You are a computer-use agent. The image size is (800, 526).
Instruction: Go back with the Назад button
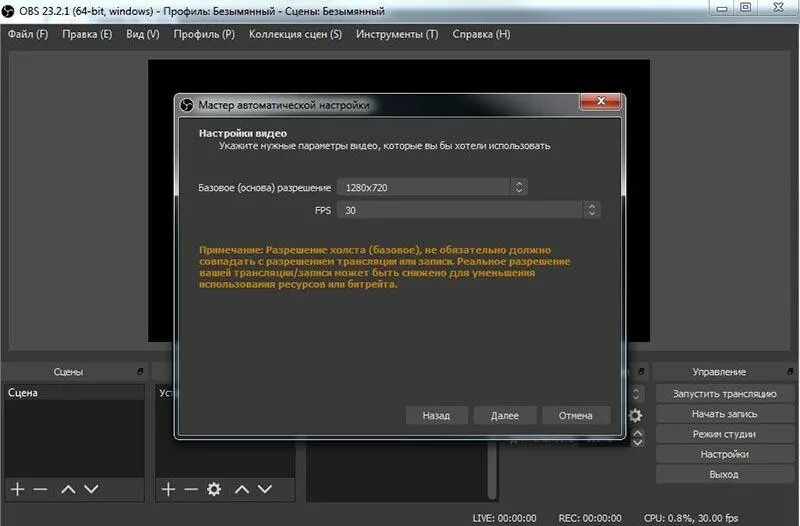pos(436,415)
